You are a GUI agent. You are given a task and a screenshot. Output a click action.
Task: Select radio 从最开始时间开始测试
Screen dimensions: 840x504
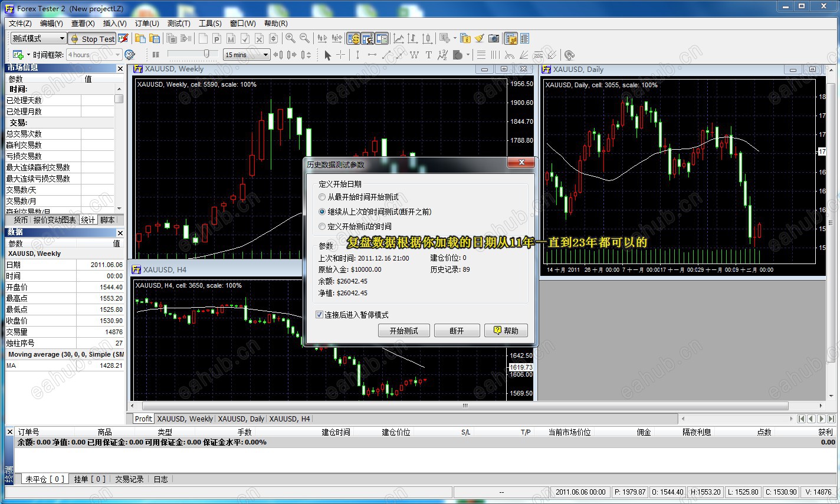coord(322,197)
